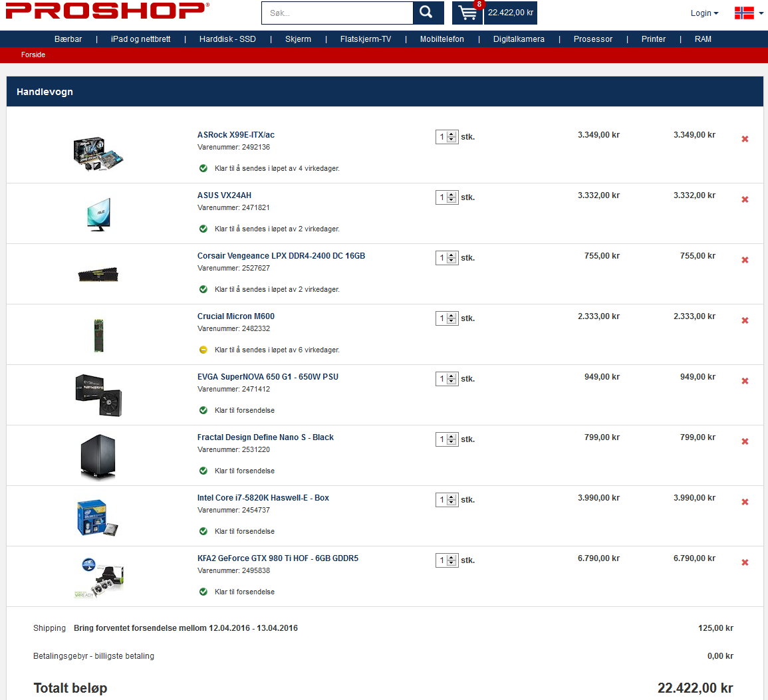Image resolution: width=768 pixels, height=700 pixels.
Task: Remove ASUS VX24AH from cart
Action: [x=745, y=199]
